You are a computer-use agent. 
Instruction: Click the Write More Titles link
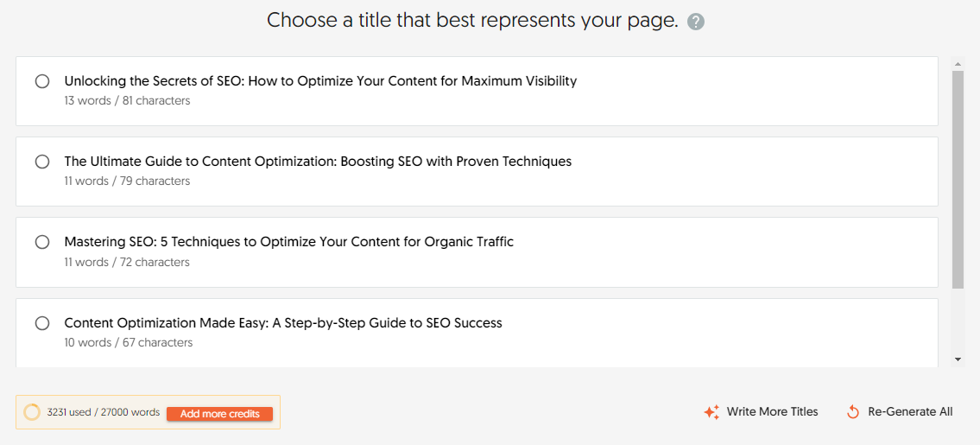coord(772,412)
